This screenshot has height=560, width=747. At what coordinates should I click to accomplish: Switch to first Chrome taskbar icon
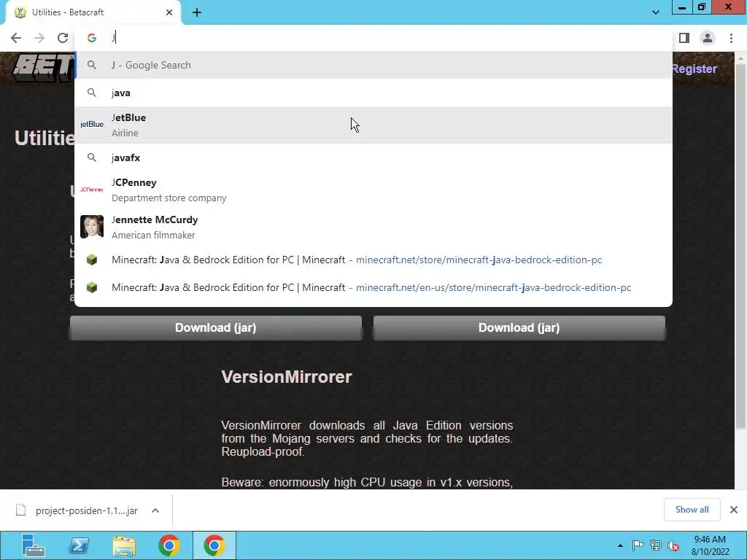click(x=169, y=545)
